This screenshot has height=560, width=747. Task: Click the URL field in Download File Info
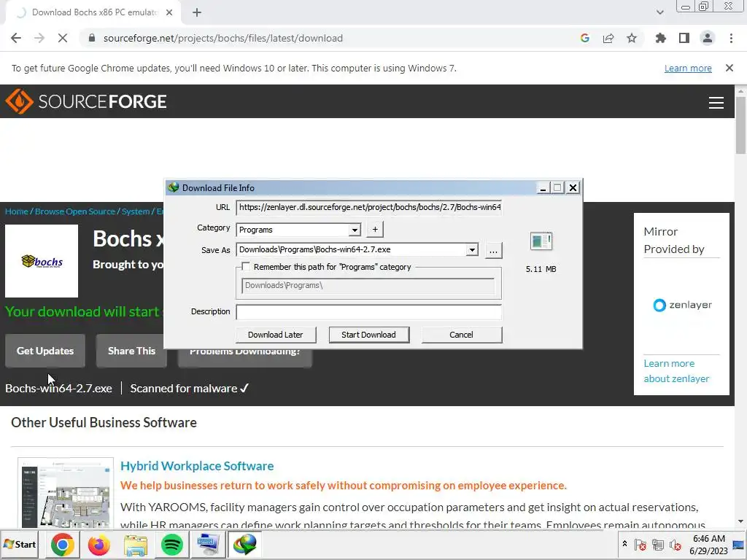point(368,207)
